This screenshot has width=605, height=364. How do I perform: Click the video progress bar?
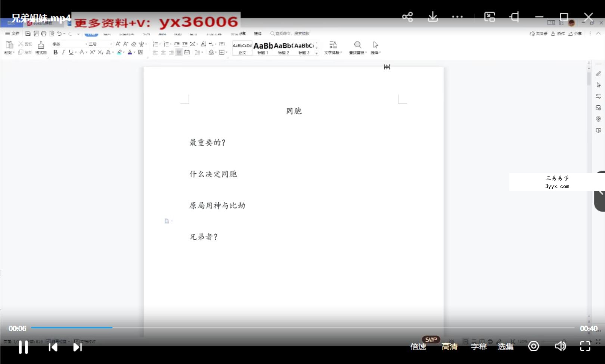point(302,328)
